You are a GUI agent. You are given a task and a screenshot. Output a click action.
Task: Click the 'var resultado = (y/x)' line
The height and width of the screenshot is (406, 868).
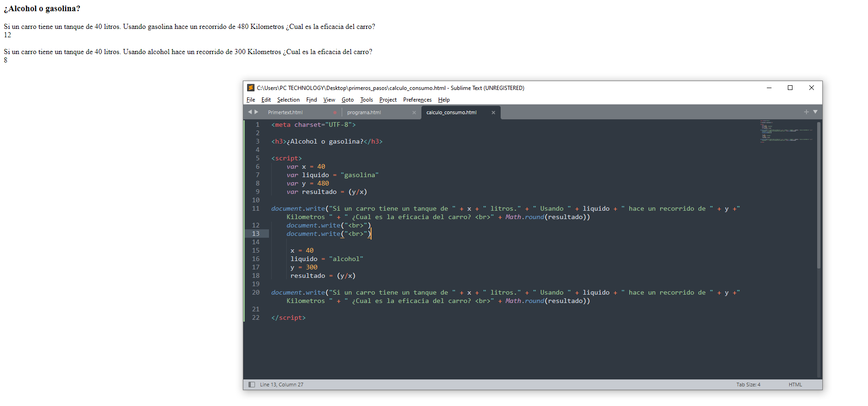coord(327,192)
